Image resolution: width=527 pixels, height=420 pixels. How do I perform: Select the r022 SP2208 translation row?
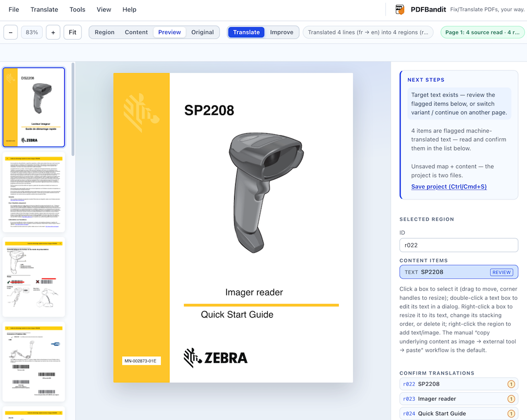coord(459,384)
